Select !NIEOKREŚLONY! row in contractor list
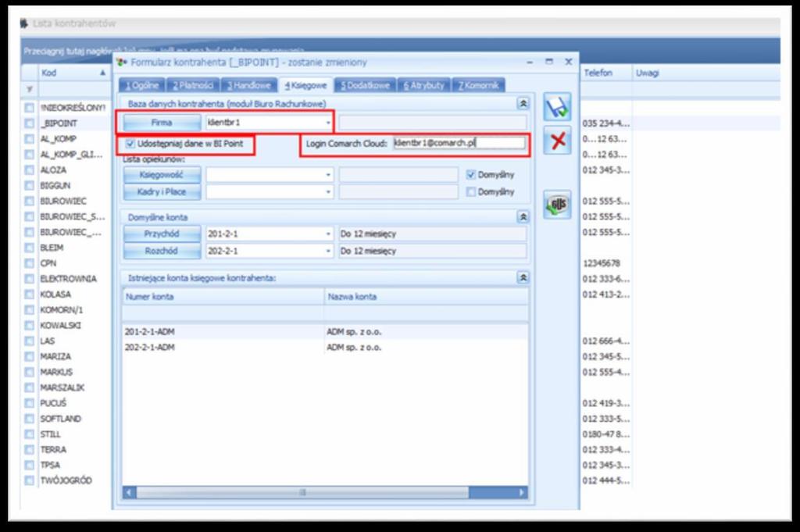The width and height of the screenshot is (800, 532). click(x=73, y=108)
